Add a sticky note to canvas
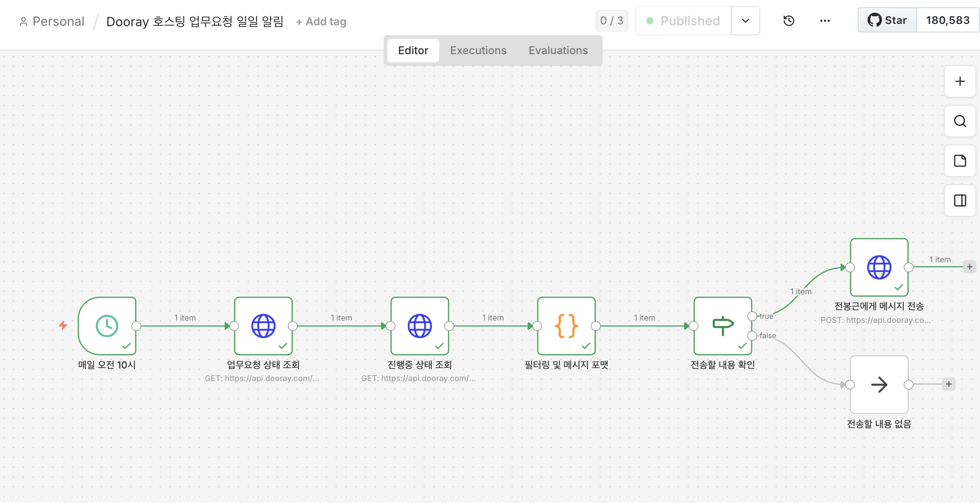Viewport: 980px width, 503px height. (960, 161)
